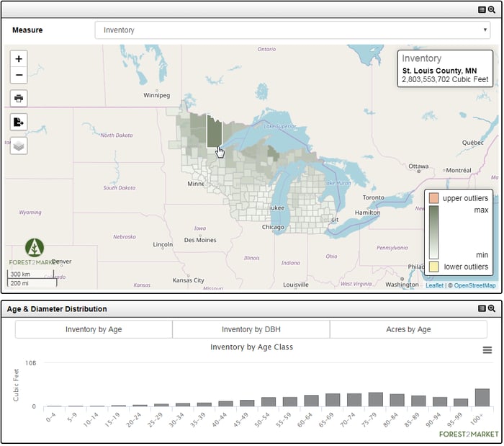Image resolution: width=504 pixels, height=446 pixels.
Task: Click the 100+ age class bar
Action: point(482,398)
